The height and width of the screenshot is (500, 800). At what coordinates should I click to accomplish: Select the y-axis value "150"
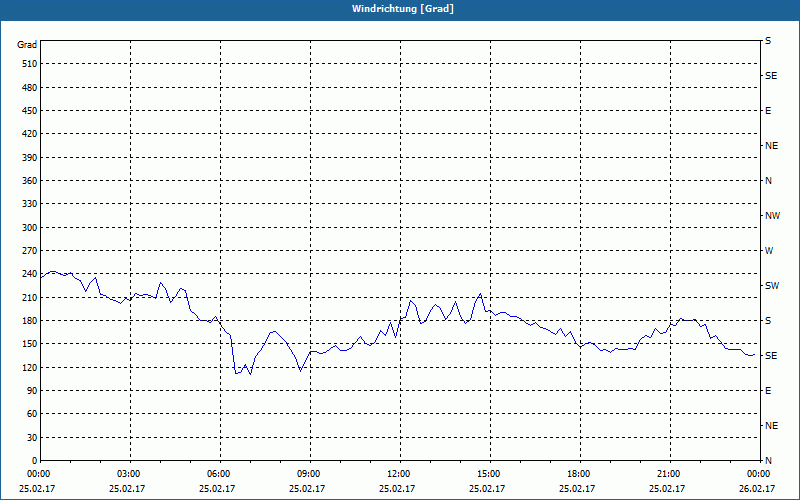pos(30,344)
